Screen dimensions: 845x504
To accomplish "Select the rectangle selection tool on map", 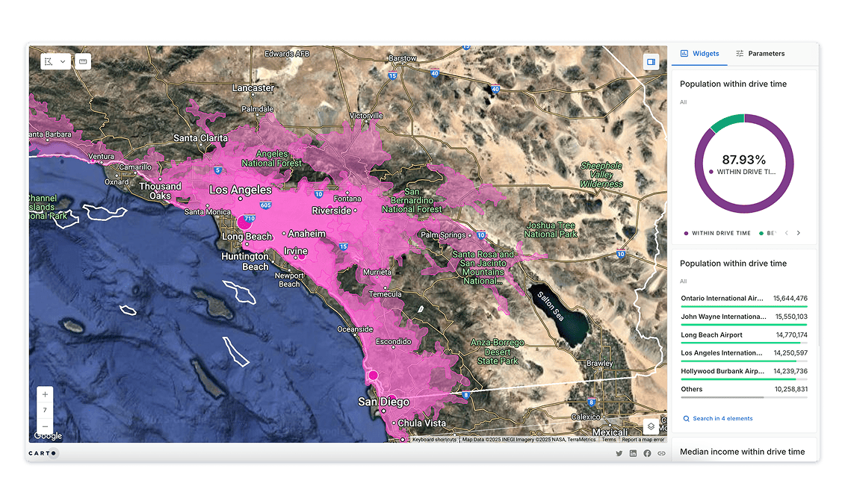I will [48, 61].
